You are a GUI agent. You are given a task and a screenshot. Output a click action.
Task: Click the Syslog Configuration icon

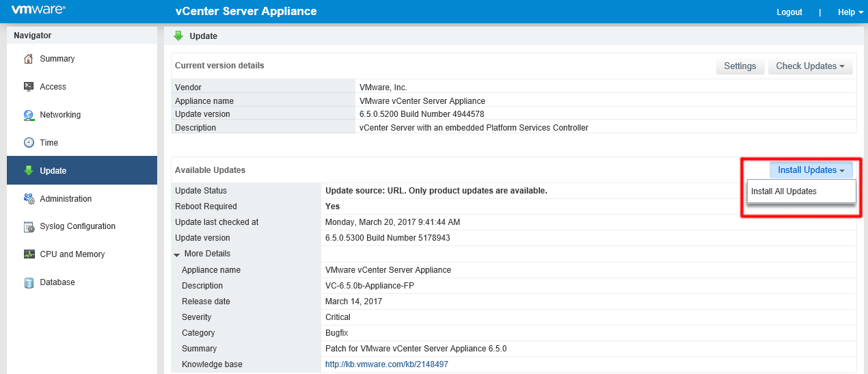[29, 226]
